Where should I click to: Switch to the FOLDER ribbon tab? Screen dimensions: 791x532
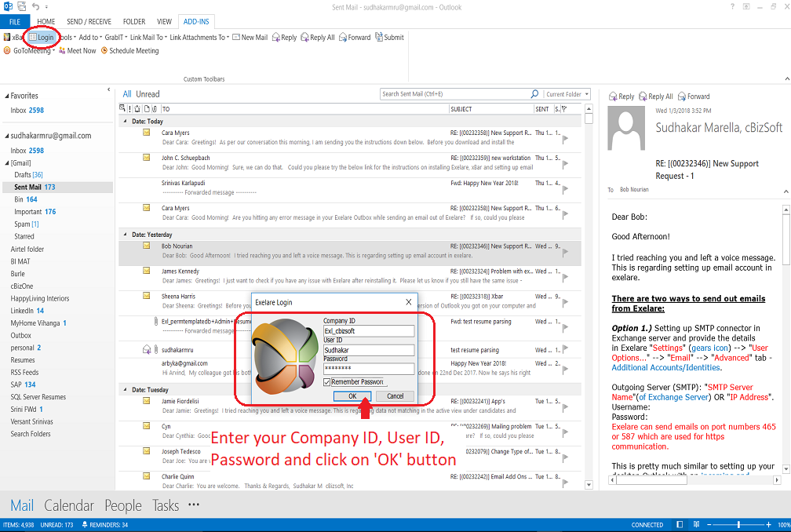[x=134, y=22]
